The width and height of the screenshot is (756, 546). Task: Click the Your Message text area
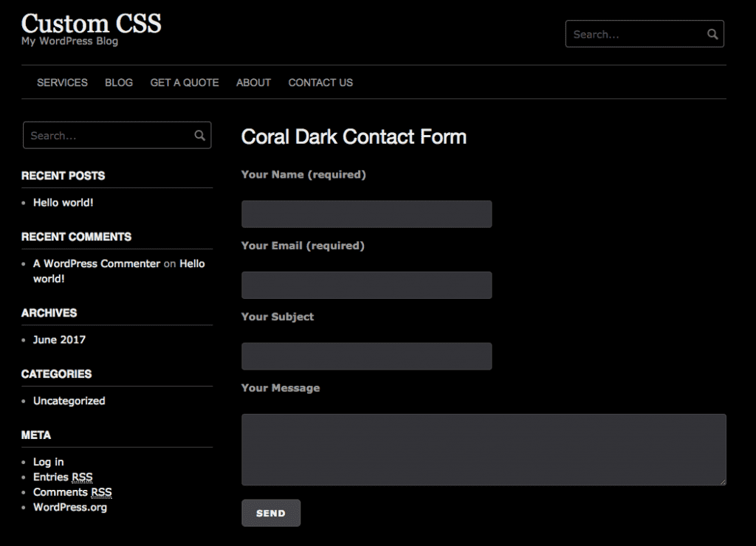point(484,449)
